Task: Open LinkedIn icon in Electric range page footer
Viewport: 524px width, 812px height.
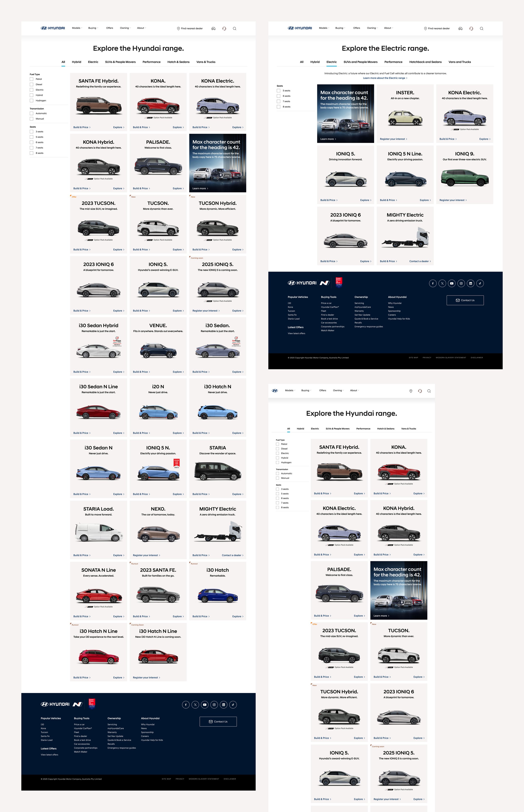Action: coord(471,283)
